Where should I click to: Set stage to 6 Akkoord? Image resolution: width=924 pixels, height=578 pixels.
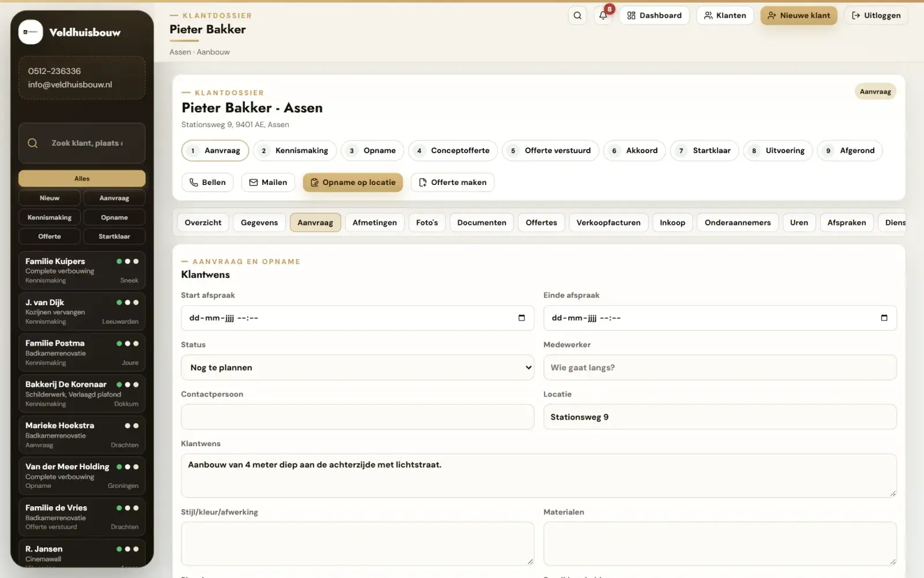pos(635,150)
